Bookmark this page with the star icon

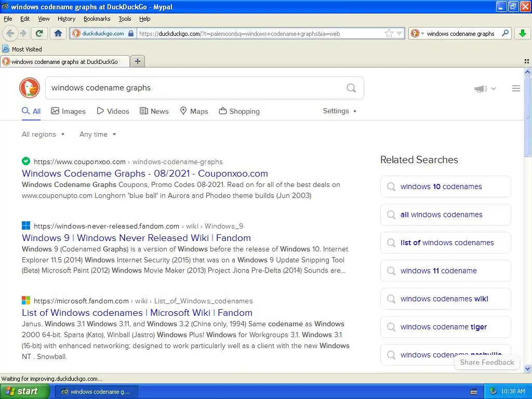(x=389, y=33)
